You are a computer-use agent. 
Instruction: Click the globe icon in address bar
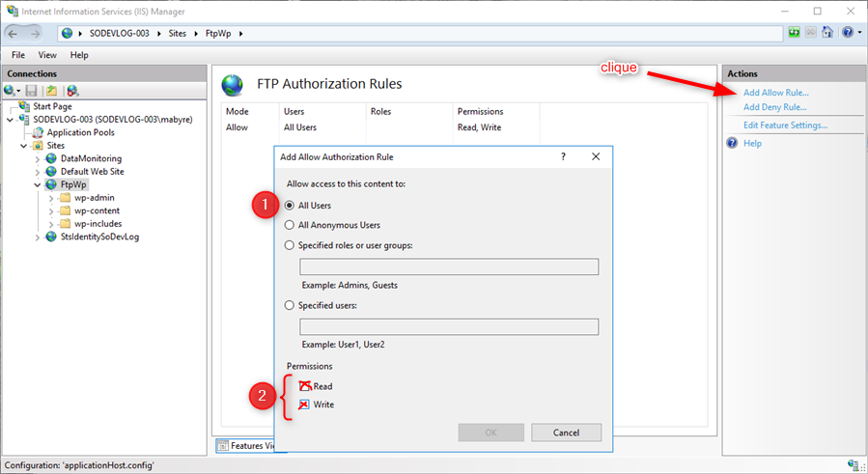[x=67, y=33]
